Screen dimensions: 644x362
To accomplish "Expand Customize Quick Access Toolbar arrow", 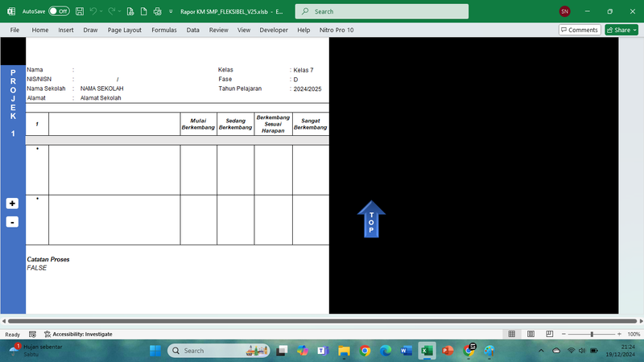I will (x=171, y=11).
